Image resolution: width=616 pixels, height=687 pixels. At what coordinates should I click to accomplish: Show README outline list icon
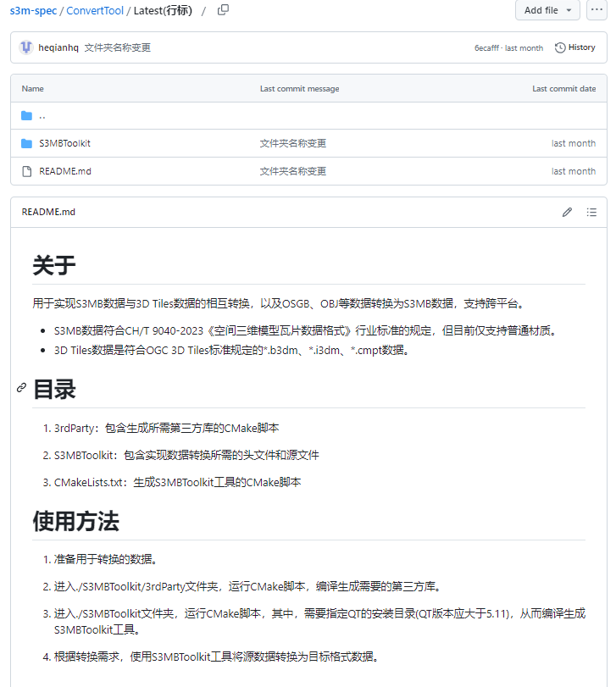(591, 212)
